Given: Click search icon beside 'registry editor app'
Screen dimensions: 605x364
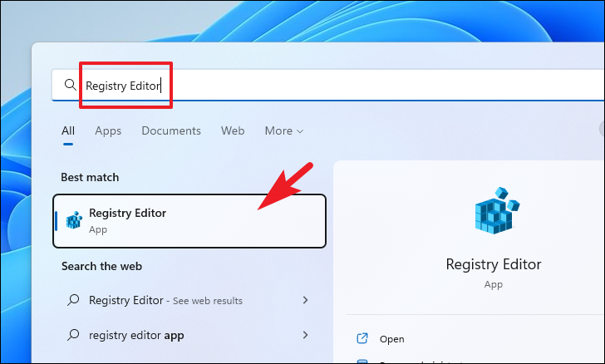Looking at the screenshot, I should click(73, 335).
